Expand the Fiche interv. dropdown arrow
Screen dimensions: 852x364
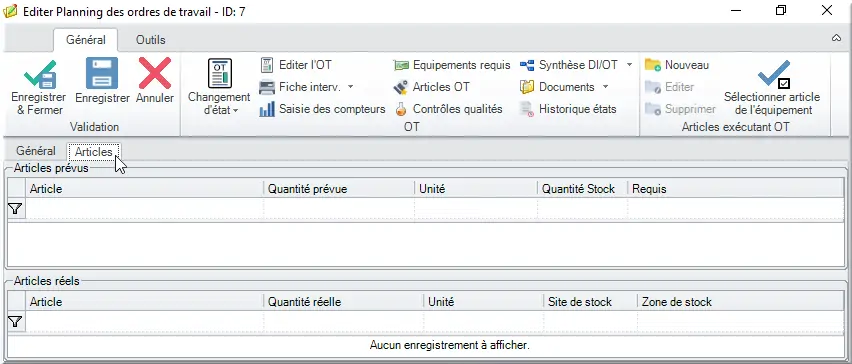350,87
